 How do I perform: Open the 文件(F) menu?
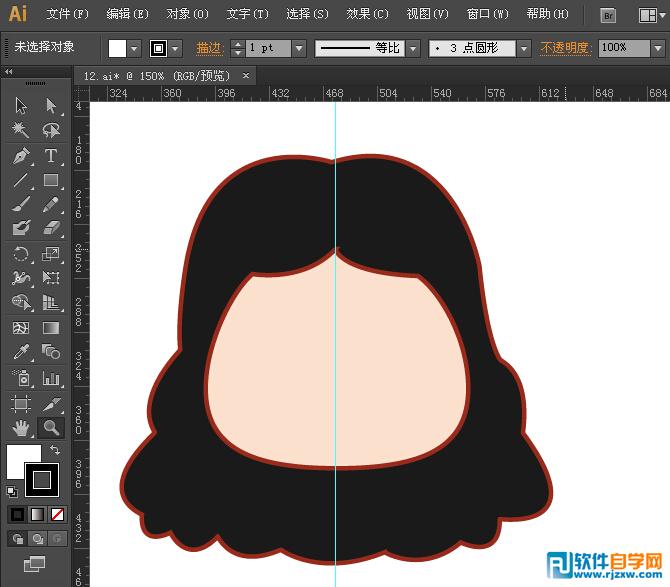[67, 14]
